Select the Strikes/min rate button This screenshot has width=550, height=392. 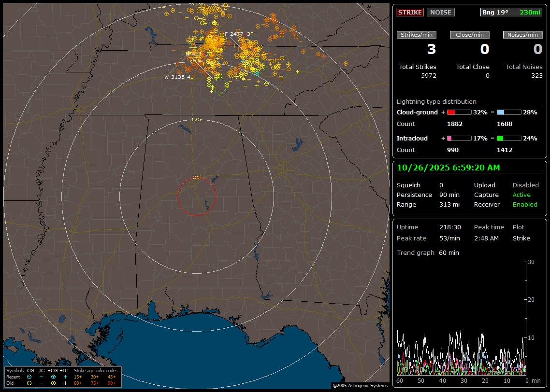416,35
